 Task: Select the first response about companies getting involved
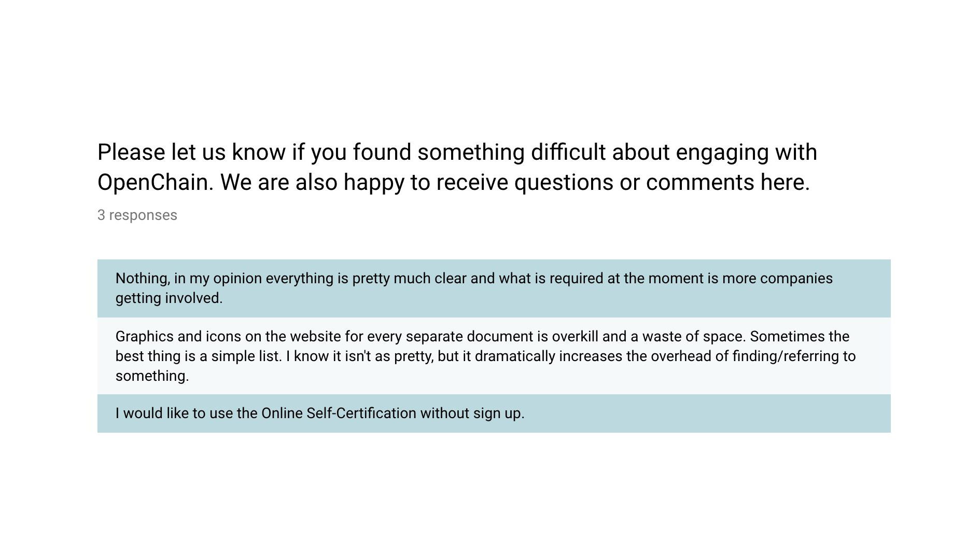click(x=494, y=288)
